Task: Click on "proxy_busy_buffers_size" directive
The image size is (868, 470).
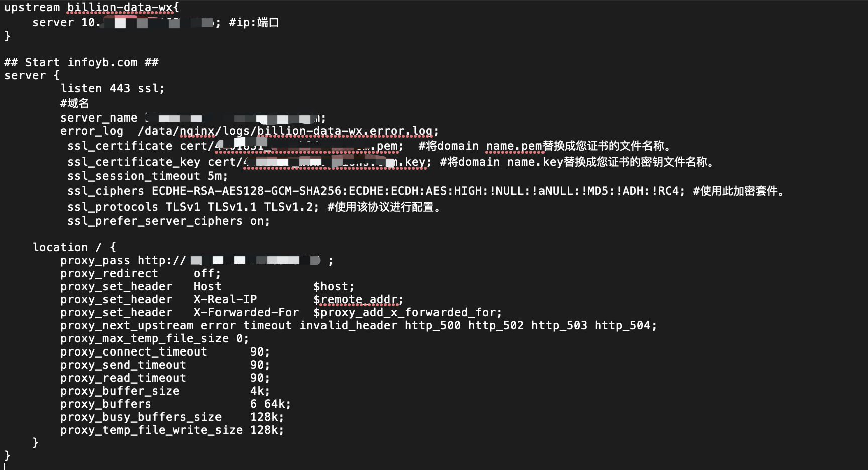Action: pos(141,417)
